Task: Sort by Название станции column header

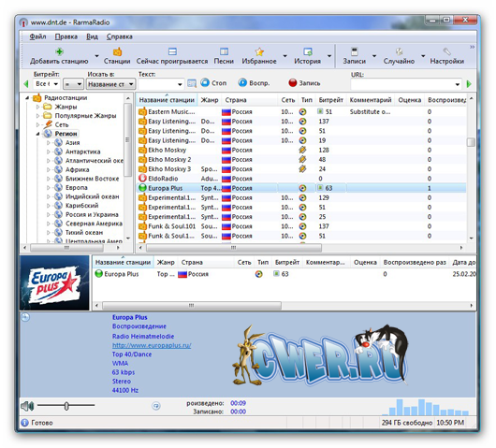Action: pos(167,100)
